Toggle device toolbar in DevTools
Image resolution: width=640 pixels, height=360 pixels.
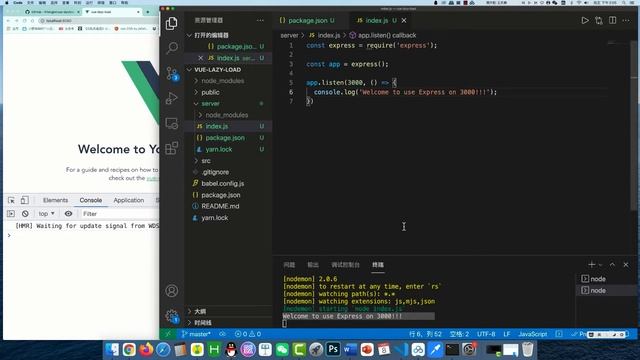[x=25, y=200]
